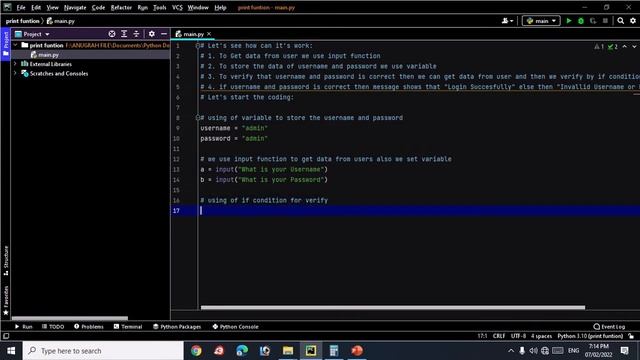Open the user account icon dropdown
This screenshot has height=360, width=640.
click(x=507, y=21)
